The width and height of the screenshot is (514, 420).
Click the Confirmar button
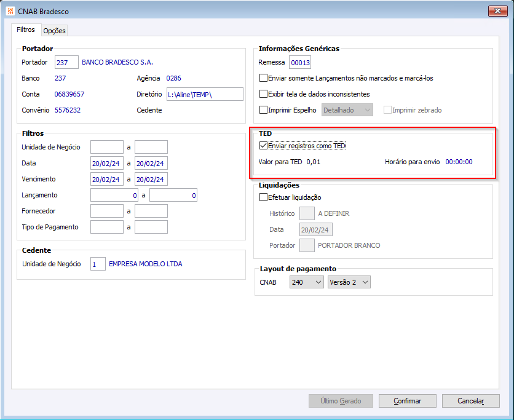[408, 401]
